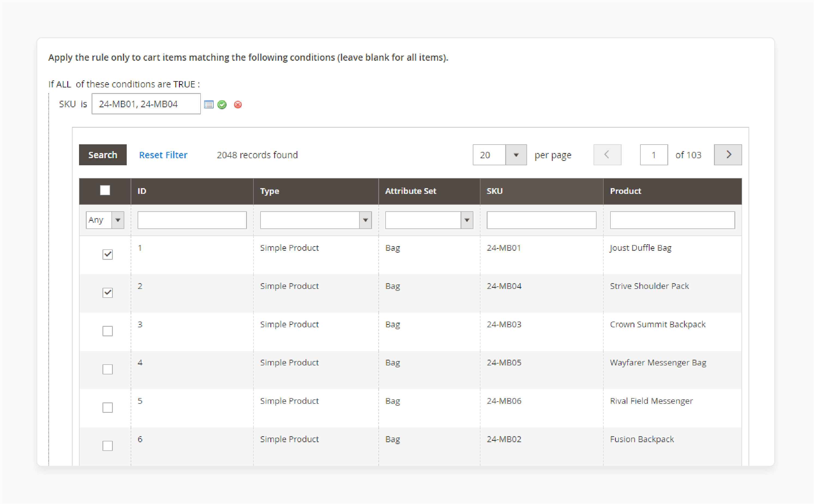Check Crown Summit Backpack row checkbox
Viewport: 814px width, 504px height.
click(107, 331)
